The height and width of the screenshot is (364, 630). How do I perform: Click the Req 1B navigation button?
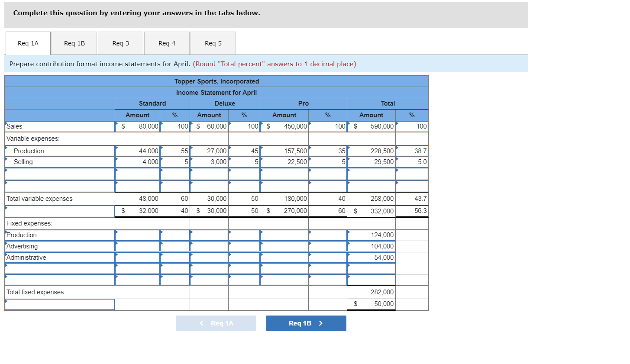click(306, 323)
